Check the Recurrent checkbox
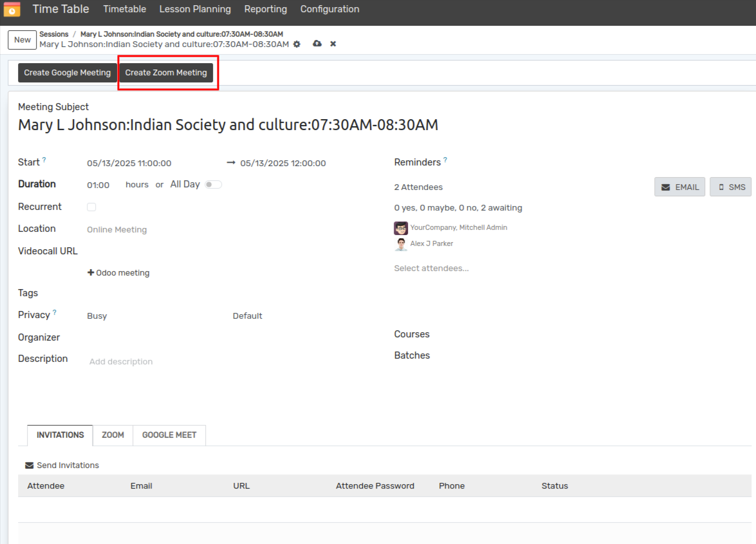The image size is (756, 544). pyautogui.click(x=91, y=207)
